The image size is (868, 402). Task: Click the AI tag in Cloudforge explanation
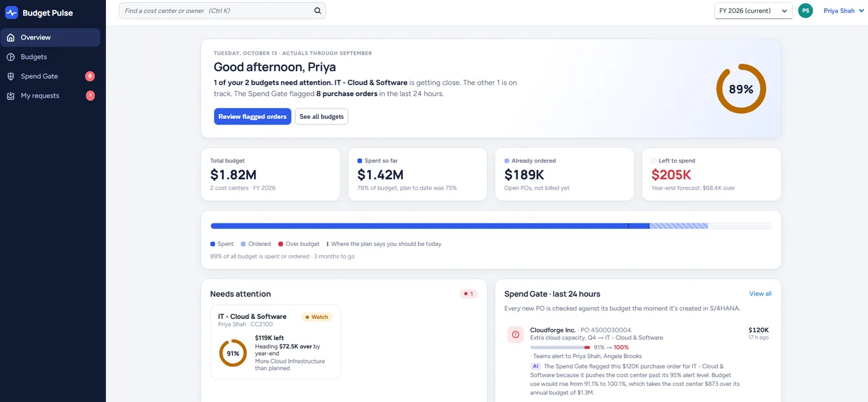[536, 366]
